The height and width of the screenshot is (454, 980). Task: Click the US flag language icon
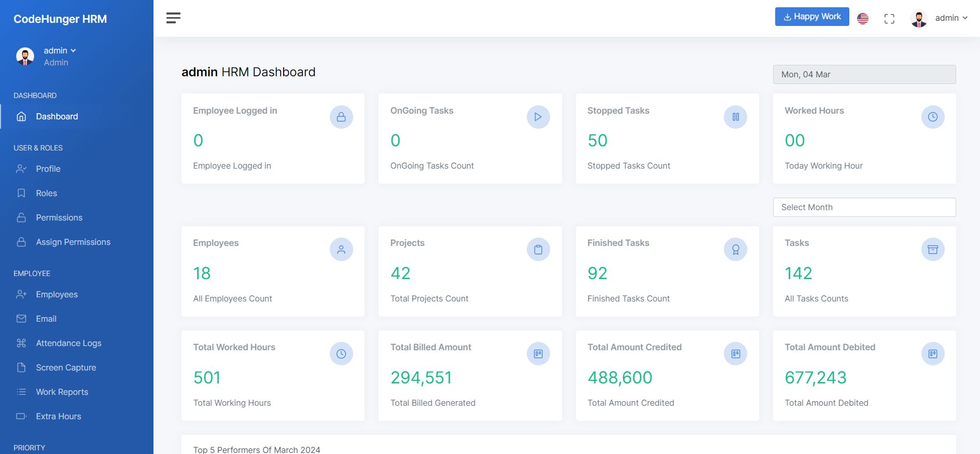tap(863, 19)
